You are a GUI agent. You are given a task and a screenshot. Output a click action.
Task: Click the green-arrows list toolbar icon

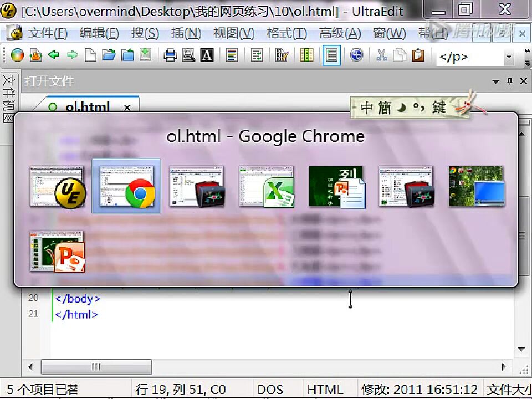[257, 55]
